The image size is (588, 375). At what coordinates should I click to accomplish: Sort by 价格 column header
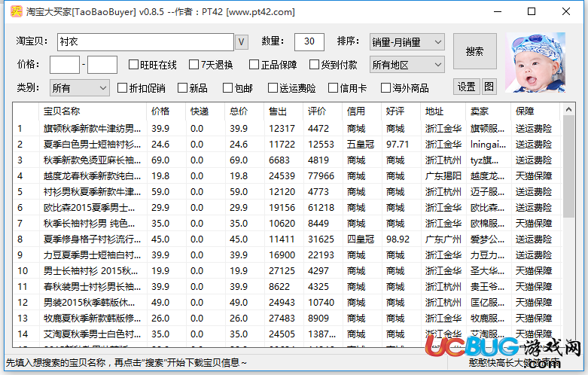click(x=166, y=111)
